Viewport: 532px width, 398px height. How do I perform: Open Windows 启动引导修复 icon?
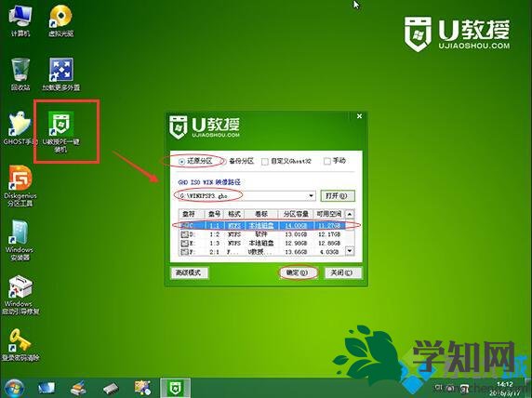tap(20, 295)
